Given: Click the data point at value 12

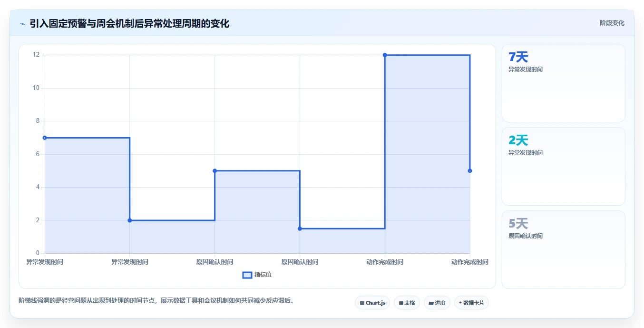Looking at the screenshot, I should pos(385,55).
